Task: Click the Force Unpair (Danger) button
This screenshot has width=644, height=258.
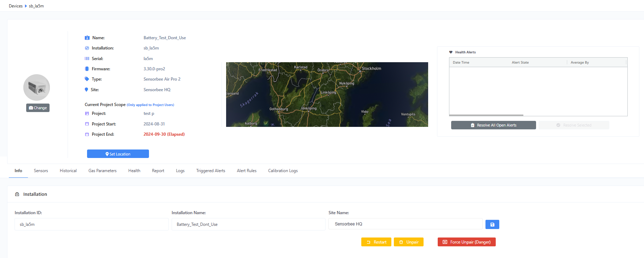Action: pos(467,242)
